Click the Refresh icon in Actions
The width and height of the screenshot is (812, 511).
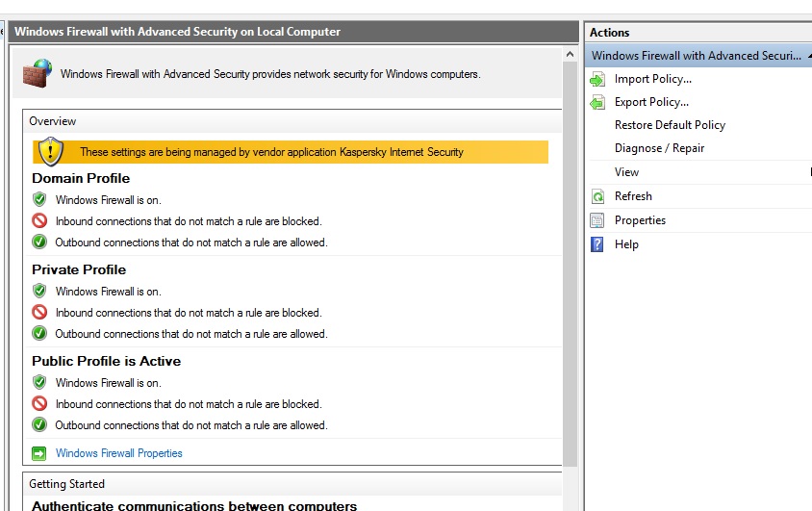pyautogui.click(x=597, y=196)
